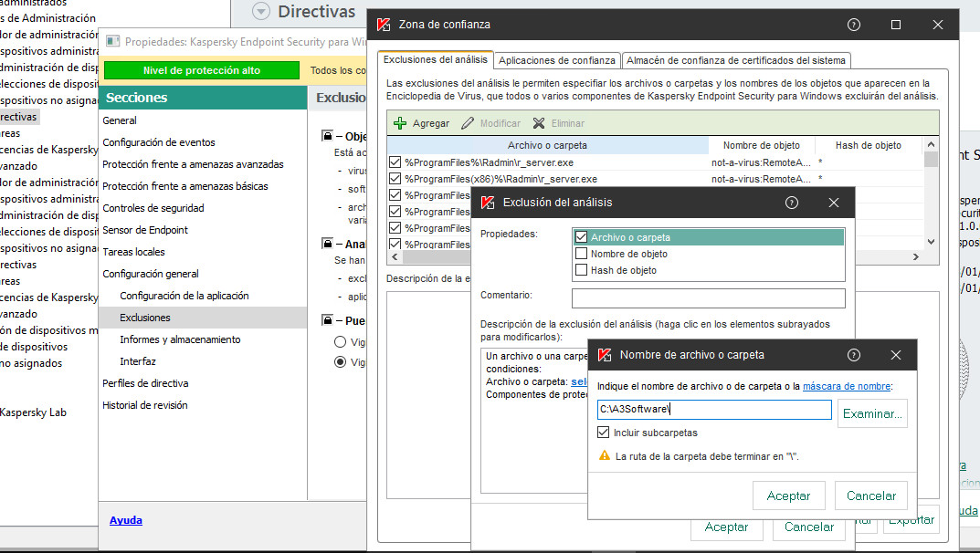
Task: Close the Exclusión del análisis dialog
Action: point(834,203)
